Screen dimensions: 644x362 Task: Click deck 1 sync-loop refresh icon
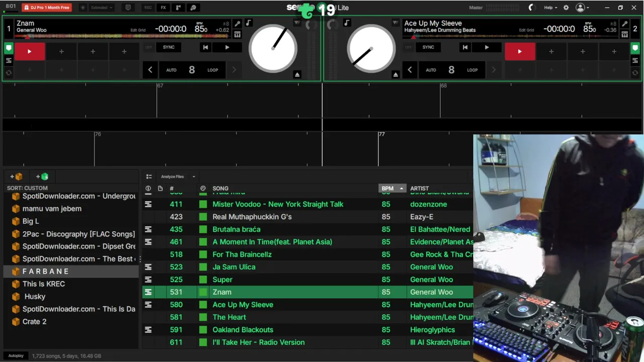(x=9, y=72)
